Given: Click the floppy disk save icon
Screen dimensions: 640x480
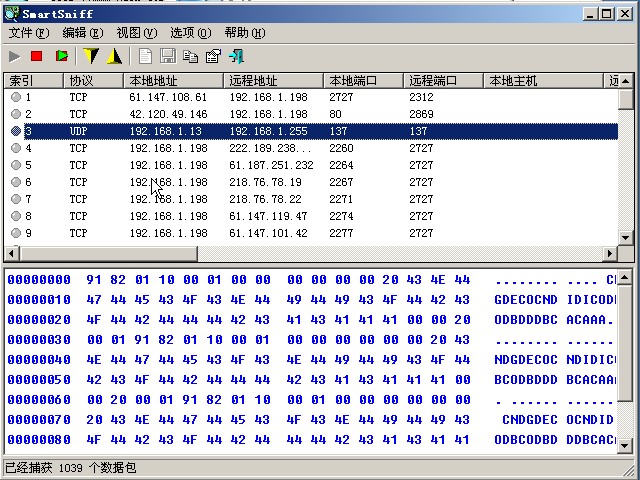Looking at the screenshot, I should (x=168, y=57).
